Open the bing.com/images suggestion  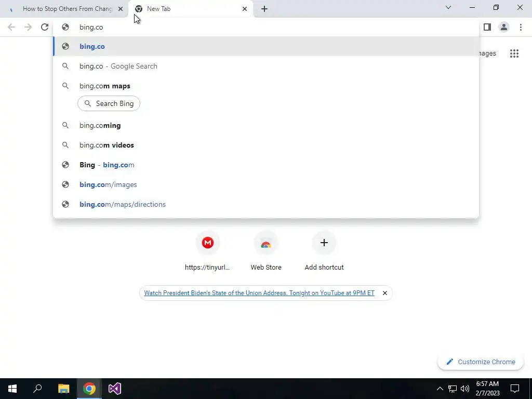point(266,184)
